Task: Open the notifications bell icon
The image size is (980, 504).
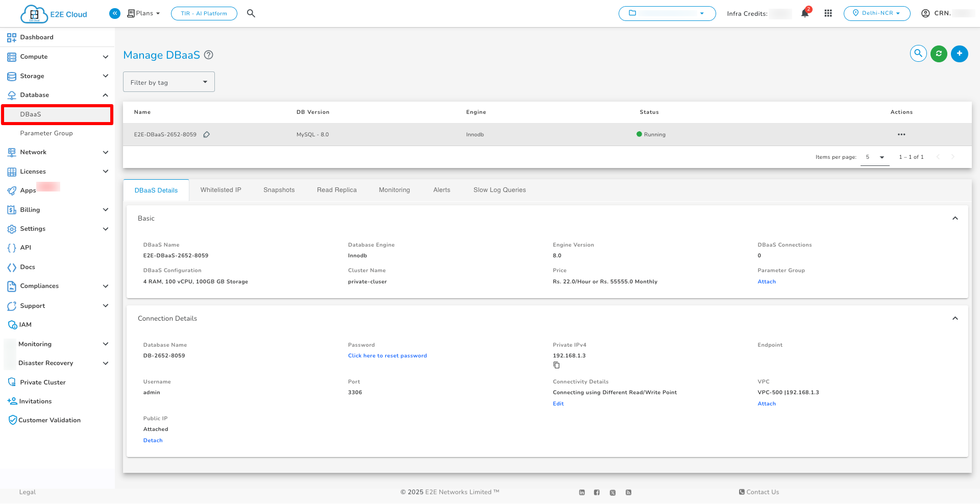Action: (805, 13)
